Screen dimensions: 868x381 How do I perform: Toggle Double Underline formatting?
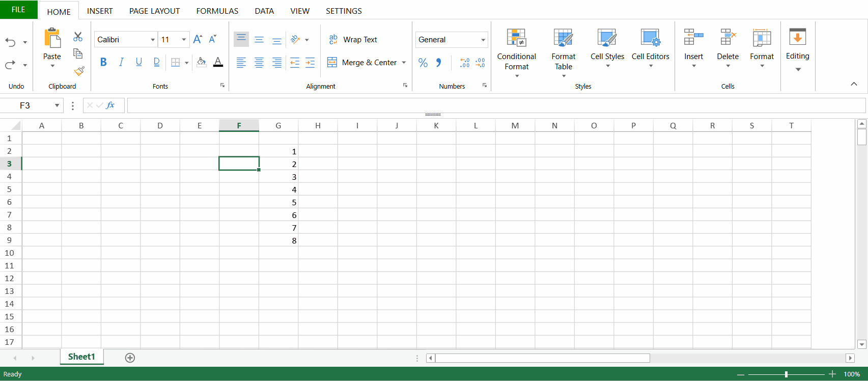coord(156,62)
